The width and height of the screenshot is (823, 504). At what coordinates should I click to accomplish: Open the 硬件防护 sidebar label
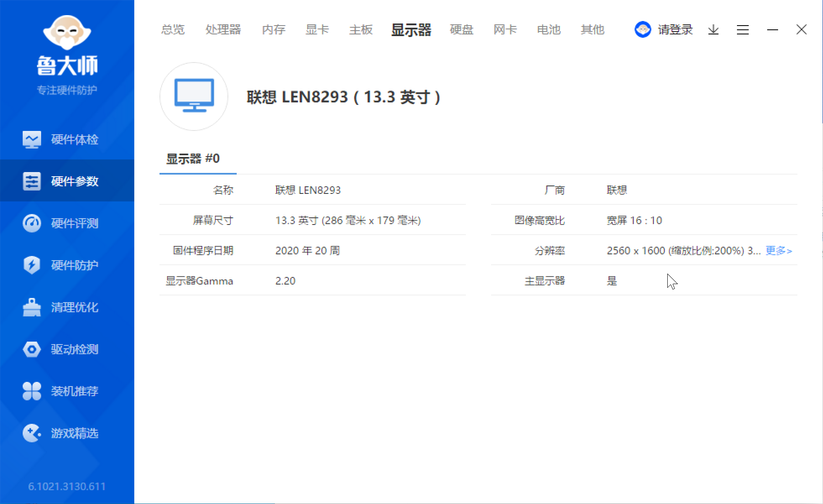pos(75,265)
